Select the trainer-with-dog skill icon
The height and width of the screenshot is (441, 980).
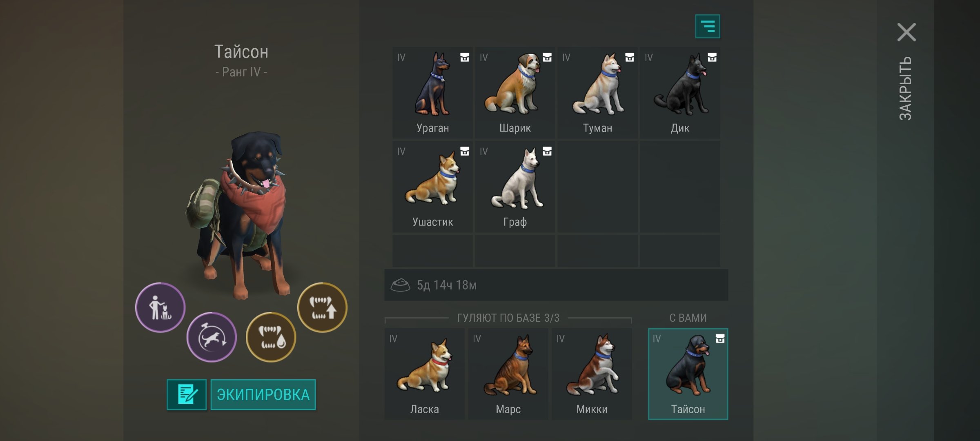[x=160, y=307]
